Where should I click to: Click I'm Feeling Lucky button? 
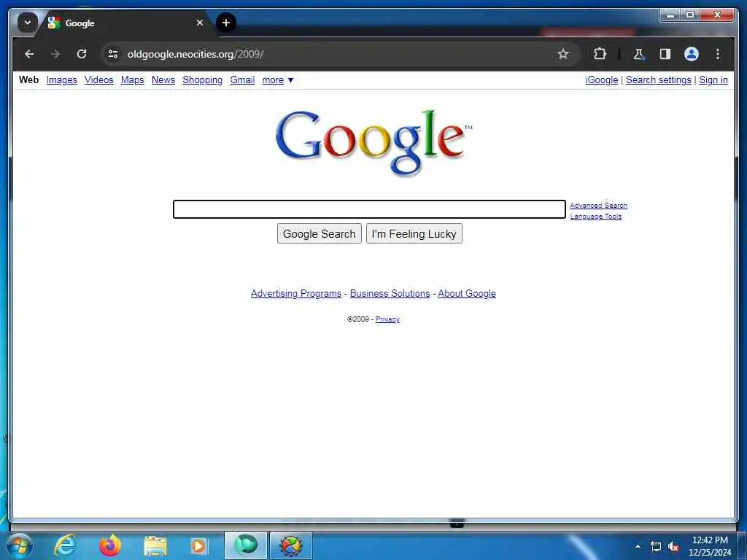tap(414, 234)
